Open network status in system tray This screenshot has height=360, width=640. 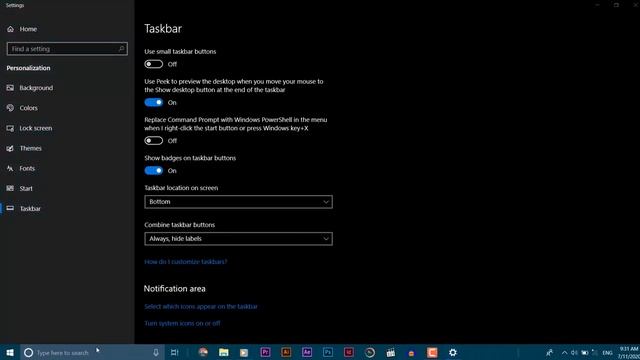click(595, 353)
